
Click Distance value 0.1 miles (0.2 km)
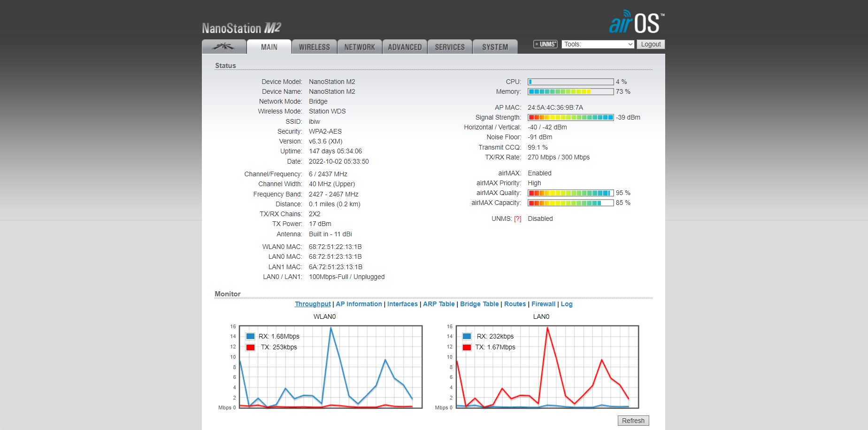[x=334, y=204]
